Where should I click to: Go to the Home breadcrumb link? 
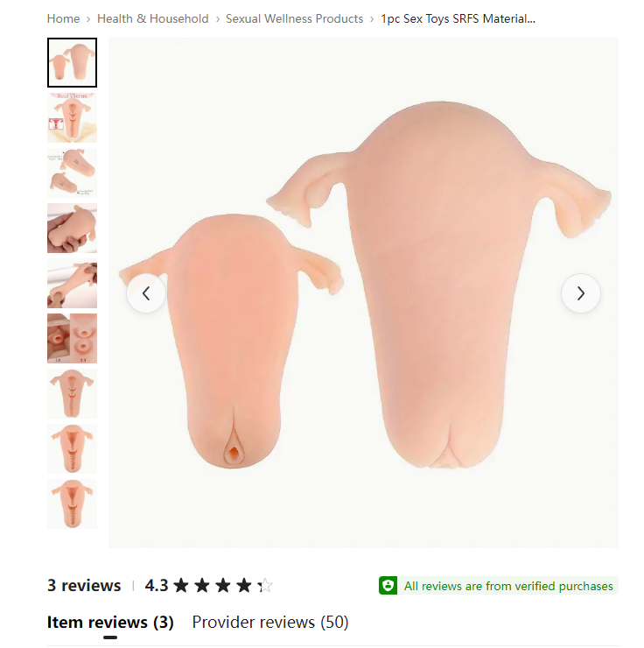(x=63, y=18)
